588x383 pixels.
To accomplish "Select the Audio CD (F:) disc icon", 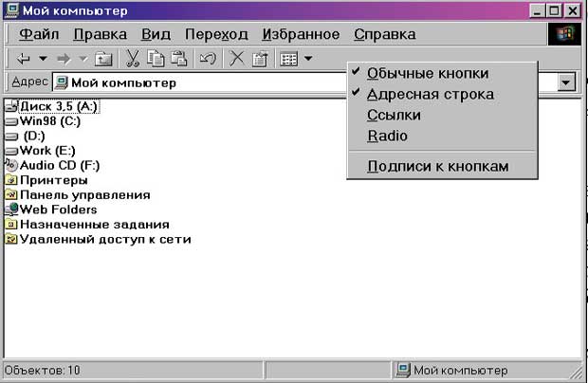I will point(10,165).
